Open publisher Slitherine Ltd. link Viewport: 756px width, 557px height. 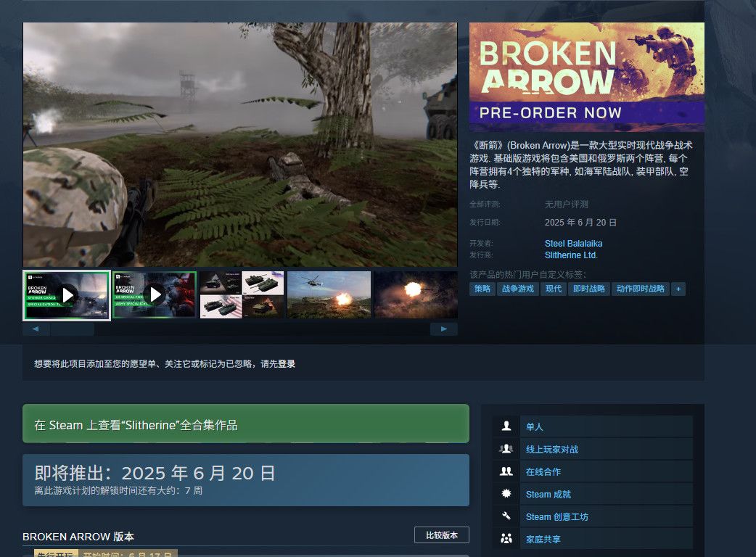[571, 255]
